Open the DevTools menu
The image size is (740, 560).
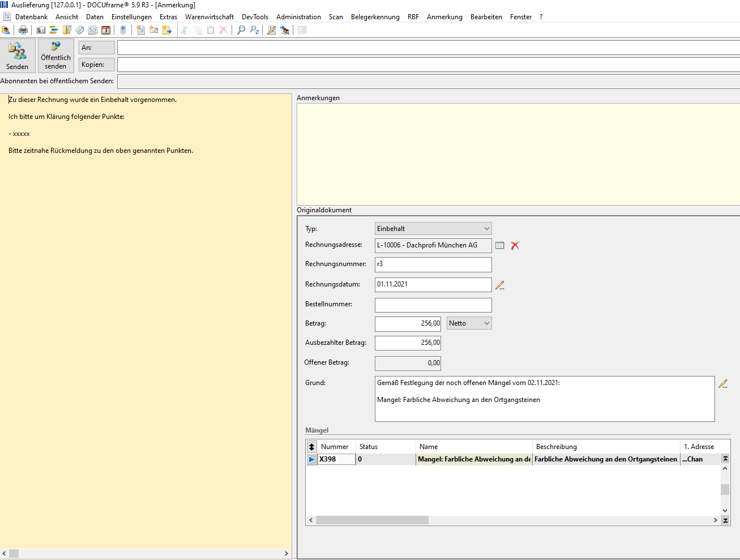coord(255,17)
